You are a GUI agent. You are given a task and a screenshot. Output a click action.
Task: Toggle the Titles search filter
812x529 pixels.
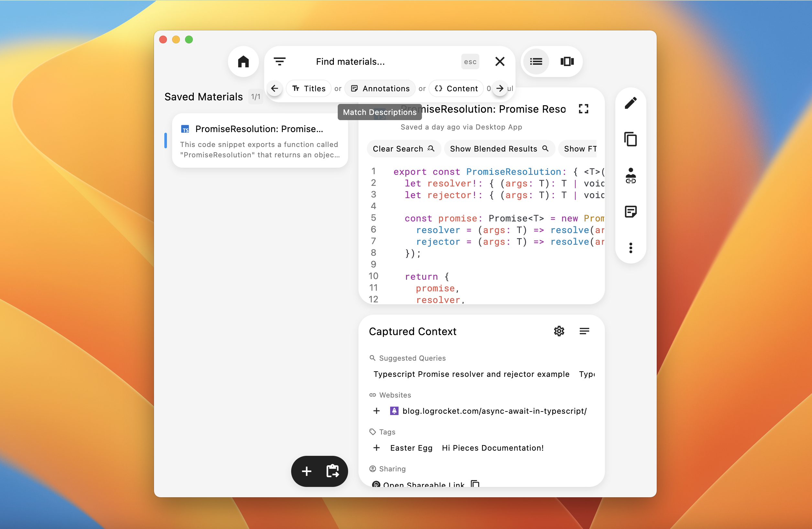coord(309,88)
